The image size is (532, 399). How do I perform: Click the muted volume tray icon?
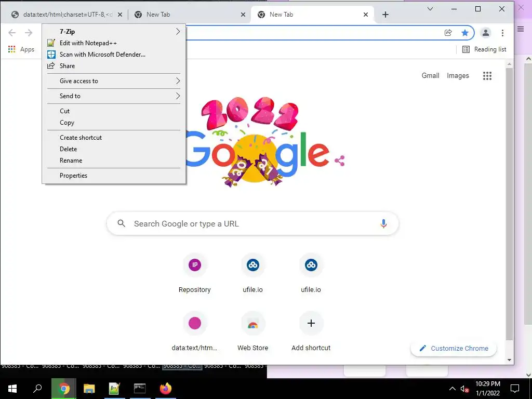point(464,389)
